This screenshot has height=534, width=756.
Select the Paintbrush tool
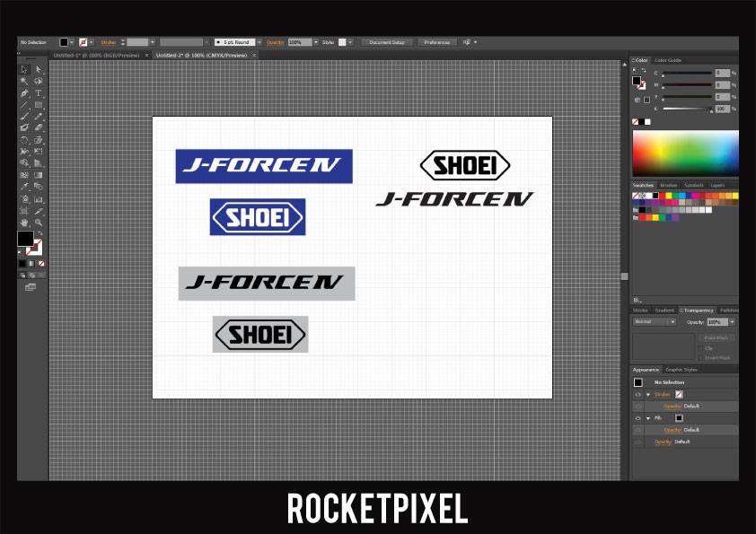tap(24, 116)
